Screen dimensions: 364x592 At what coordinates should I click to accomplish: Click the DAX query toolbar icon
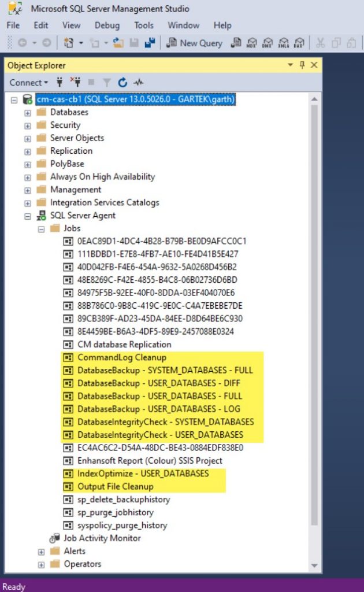pyautogui.click(x=299, y=43)
